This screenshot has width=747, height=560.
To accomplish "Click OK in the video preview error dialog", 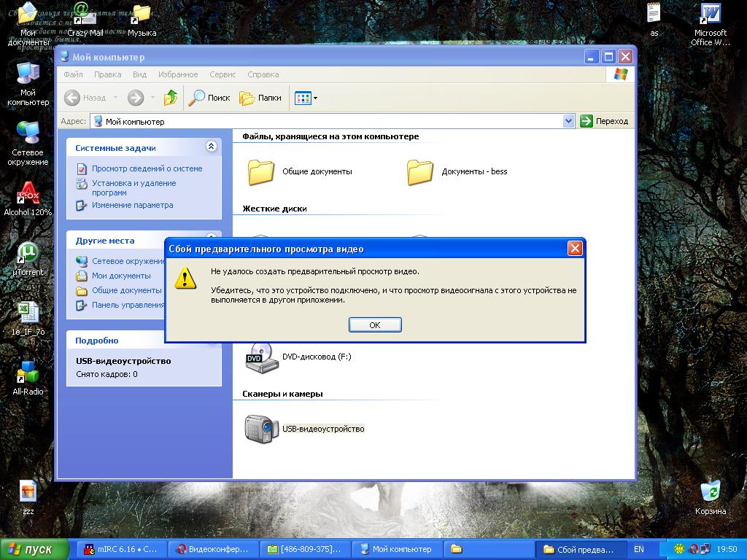I will click(x=375, y=325).
